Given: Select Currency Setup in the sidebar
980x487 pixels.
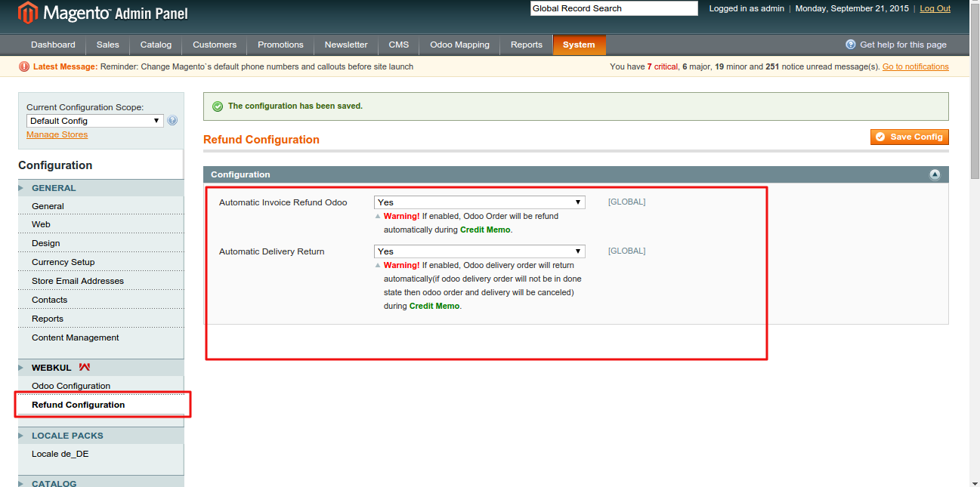Looking at the screenshot, I should tap(63, 262).
